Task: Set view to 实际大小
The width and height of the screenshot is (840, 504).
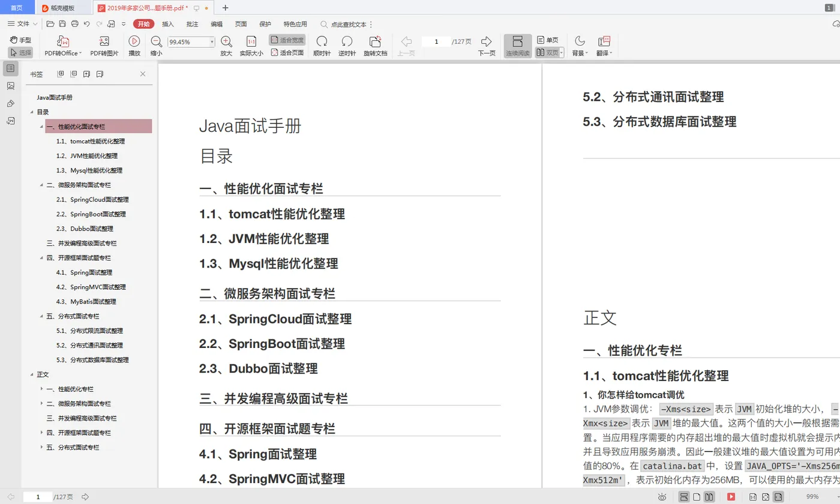Action: click(x=251, y=46)
